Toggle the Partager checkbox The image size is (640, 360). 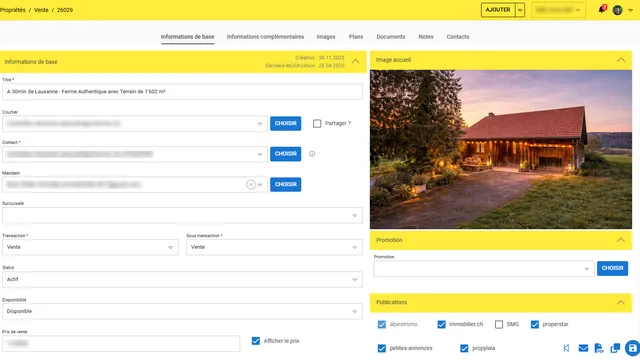click(317, 123)
